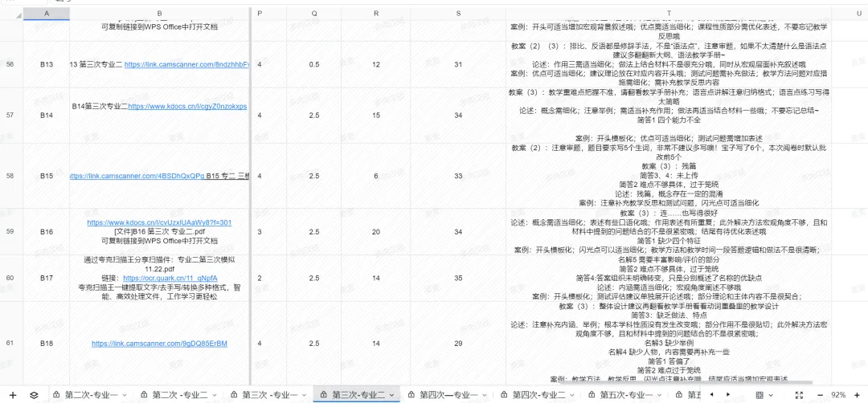Open the 第二次-专业一 tab dropdown chevron

[x=124, y=395]
